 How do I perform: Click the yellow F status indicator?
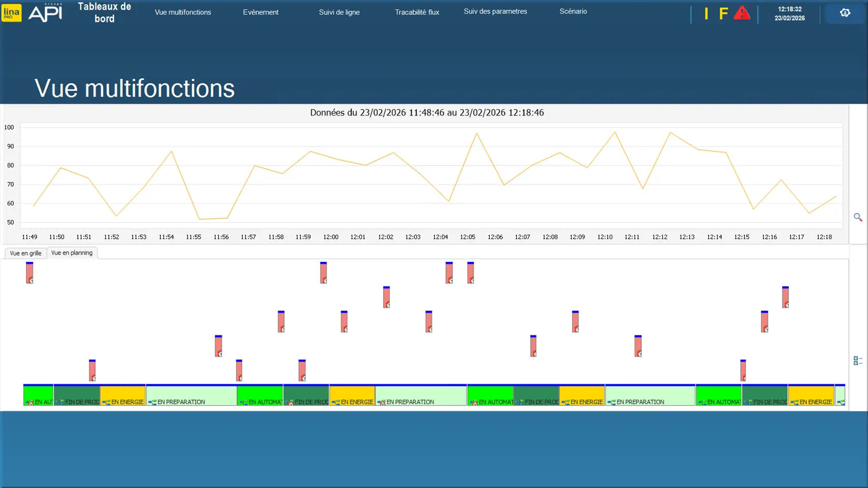pyautogui.click(x=723, y=14)
